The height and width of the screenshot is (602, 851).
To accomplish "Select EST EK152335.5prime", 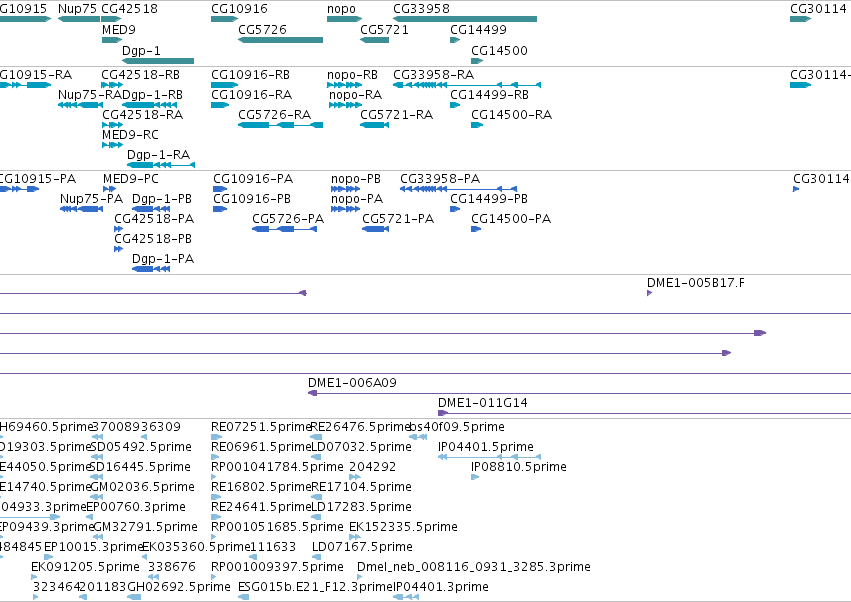I will (403, 527).
